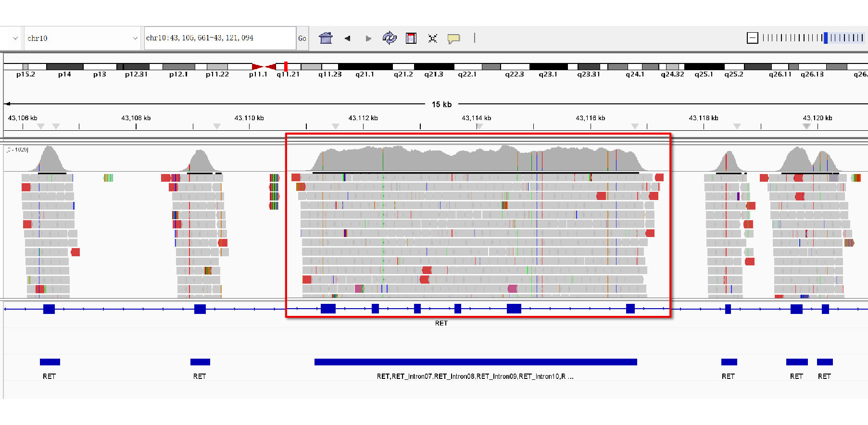Click the 43,112 kb mark on the ruler
The height and width of the screenshot is (425, 868).
363,118
